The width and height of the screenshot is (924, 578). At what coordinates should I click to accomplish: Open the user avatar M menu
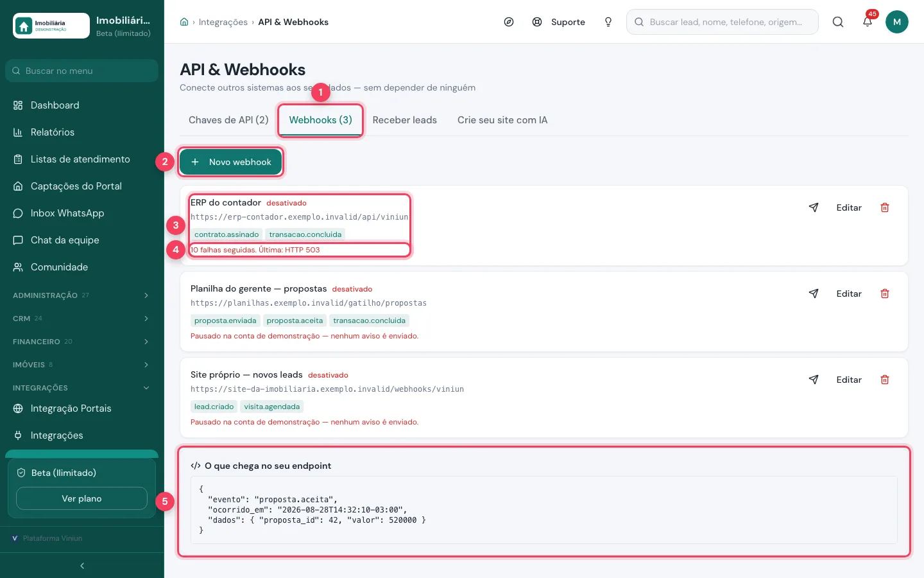[x=897, y=22]
